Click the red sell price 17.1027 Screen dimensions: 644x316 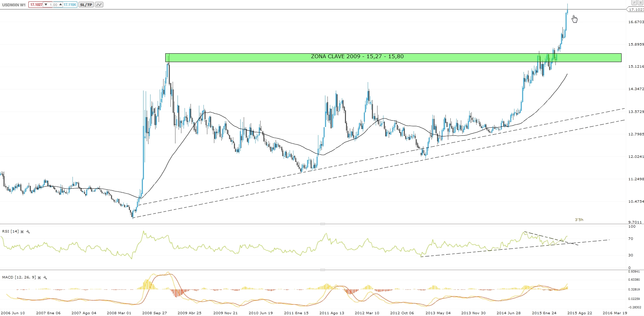click(36, 5)
